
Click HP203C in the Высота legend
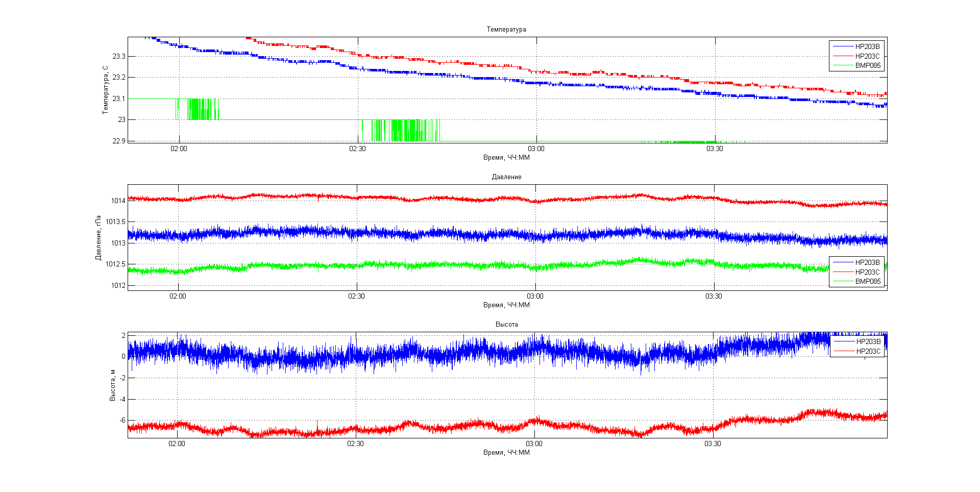point(868,351)
